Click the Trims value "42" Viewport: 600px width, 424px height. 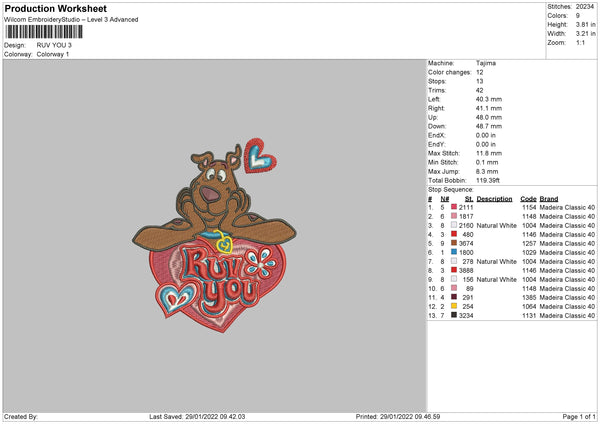pyautogui.click(x=479, y=90)
